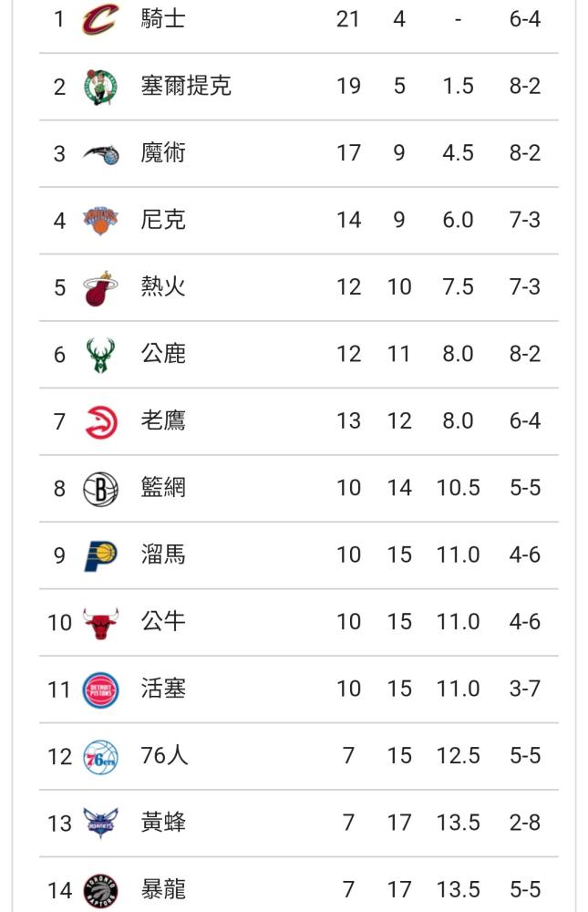Select the Knicks team logo
Screen dimensions: 588x912
coord(100,221)
